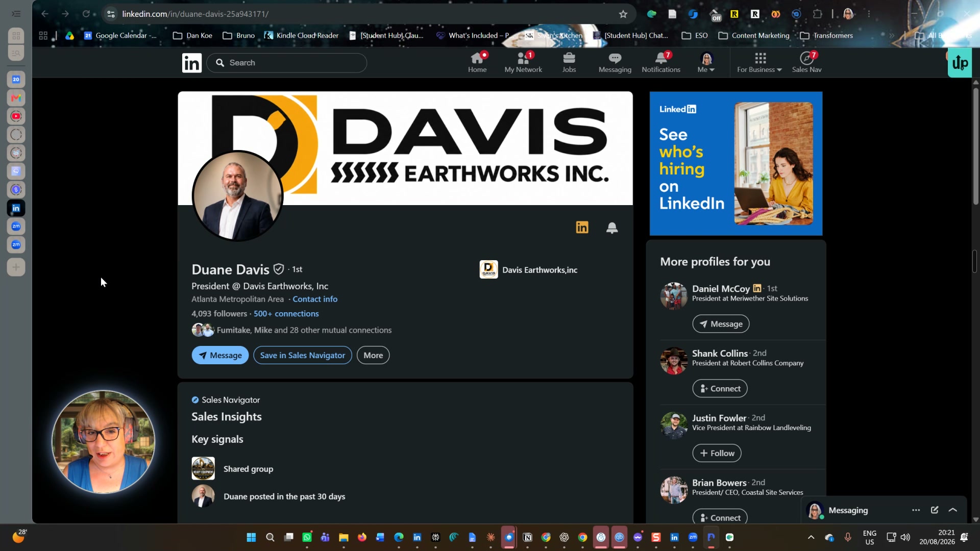Image resolution: width=980 pixels, height=551 pixels.
Task: Click the page vertical scrollbar thumb
Action: click(975, 146)
